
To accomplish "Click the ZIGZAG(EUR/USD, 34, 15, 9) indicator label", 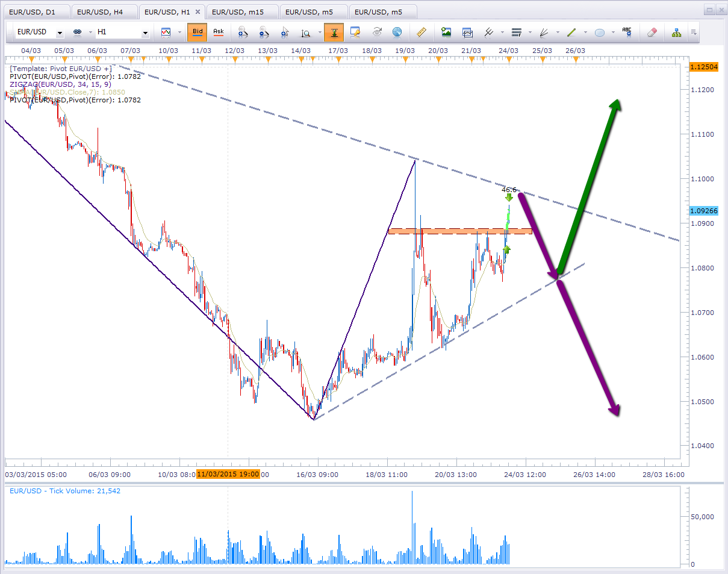I will [x=60, y=84].
